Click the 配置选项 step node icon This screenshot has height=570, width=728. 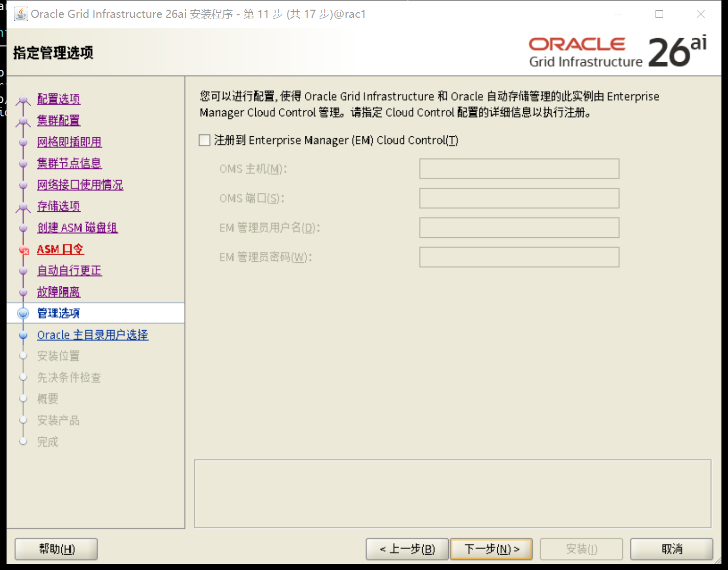[23, 100]
